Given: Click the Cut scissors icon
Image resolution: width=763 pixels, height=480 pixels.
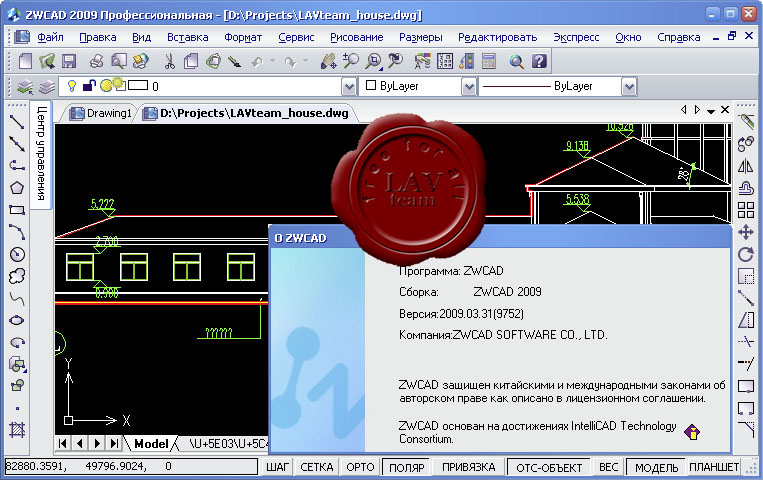Looking at the screenshot, I should pos(169,61).
